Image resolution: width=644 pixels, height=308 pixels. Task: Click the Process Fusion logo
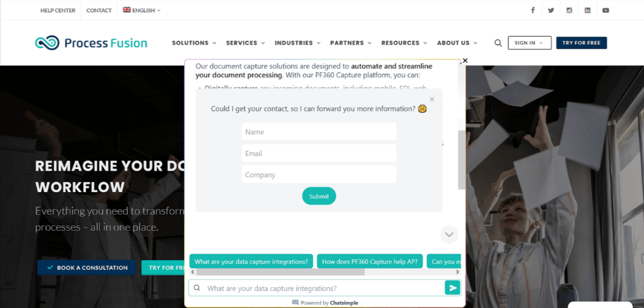(x=91, y=43)
